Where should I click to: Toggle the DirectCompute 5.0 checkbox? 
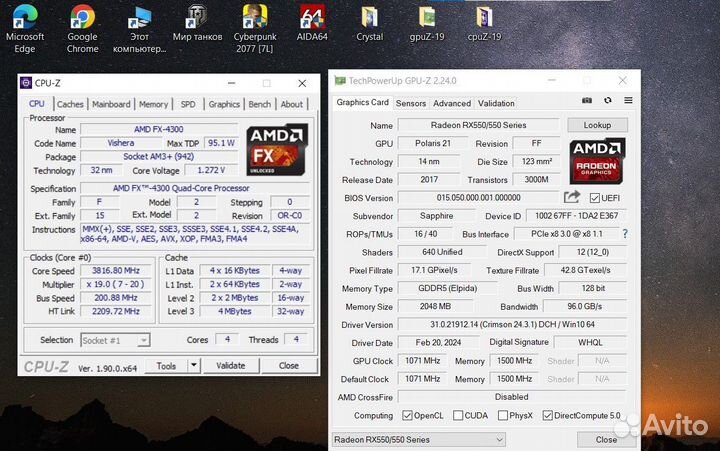(547, 415)
